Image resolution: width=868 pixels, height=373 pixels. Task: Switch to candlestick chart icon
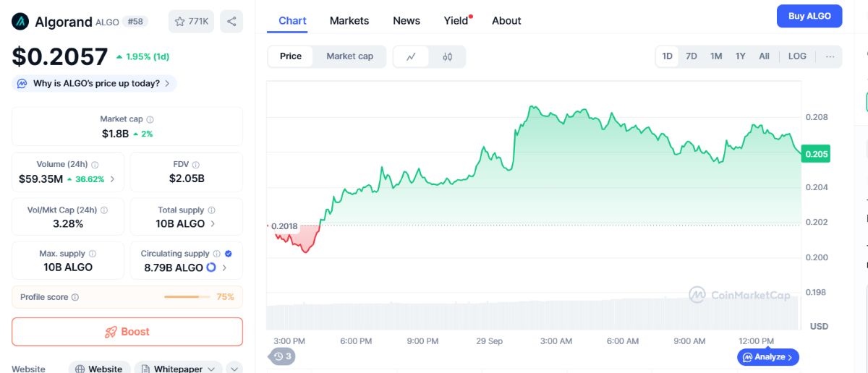pyautogui.click(x=448, y=56)
